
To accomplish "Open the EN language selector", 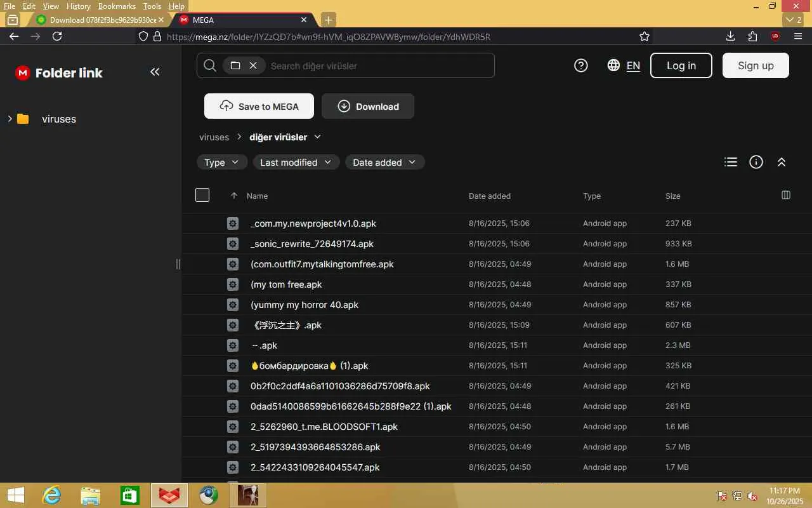I will (x=633, y=65).
